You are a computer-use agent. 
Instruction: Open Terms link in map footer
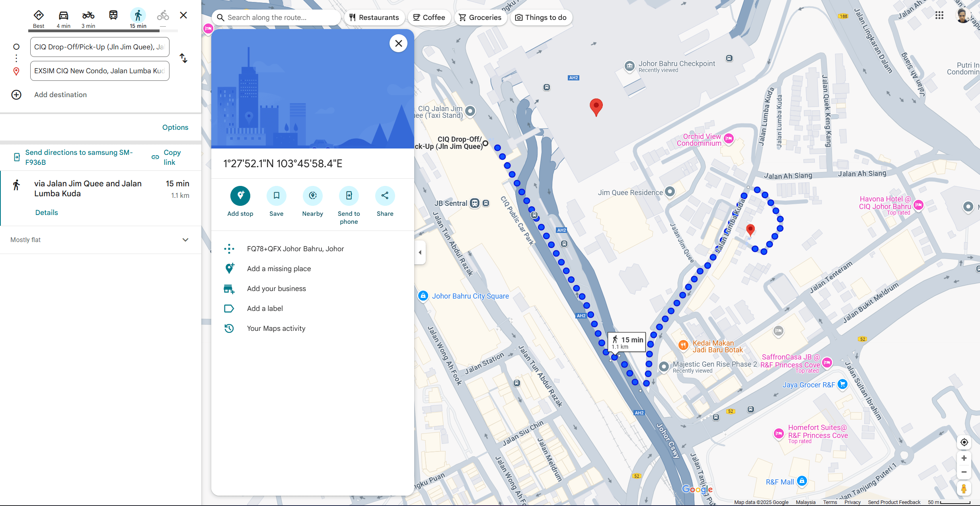pyautogui.click(x=830, y=502)
